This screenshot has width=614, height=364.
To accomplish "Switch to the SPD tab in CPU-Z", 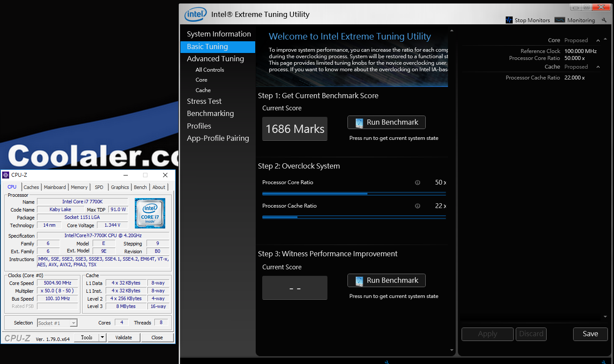I will tap(99, 187).
